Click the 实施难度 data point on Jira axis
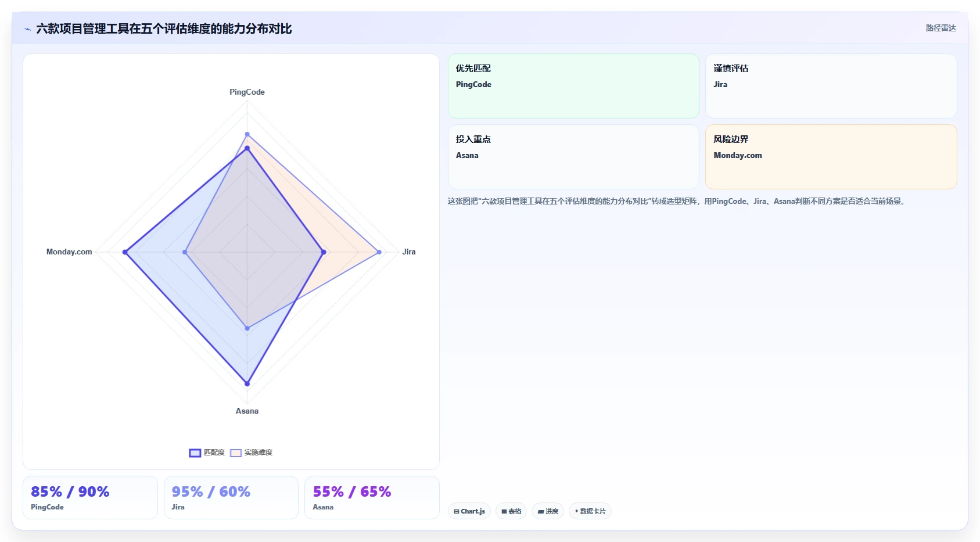Viewport: 980px width, 542px height. point(379,252)
